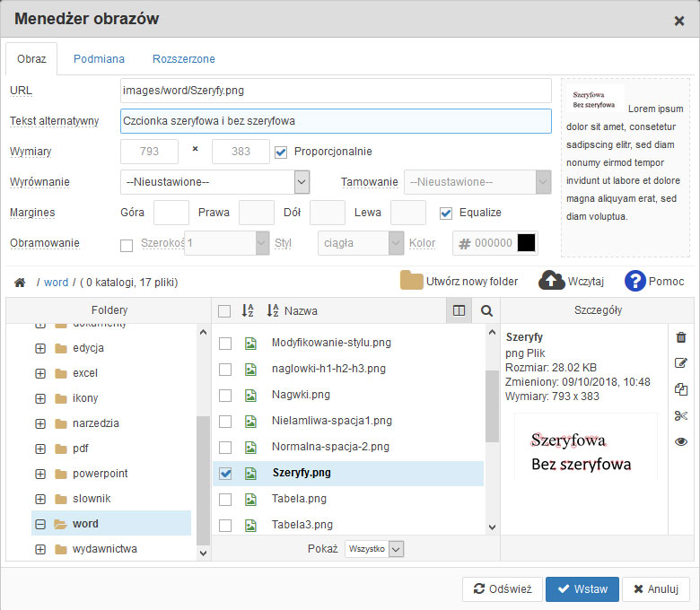Toggle the details panel layout icon
The height and width of the screenshot is (610, 700).
point(459,311)
